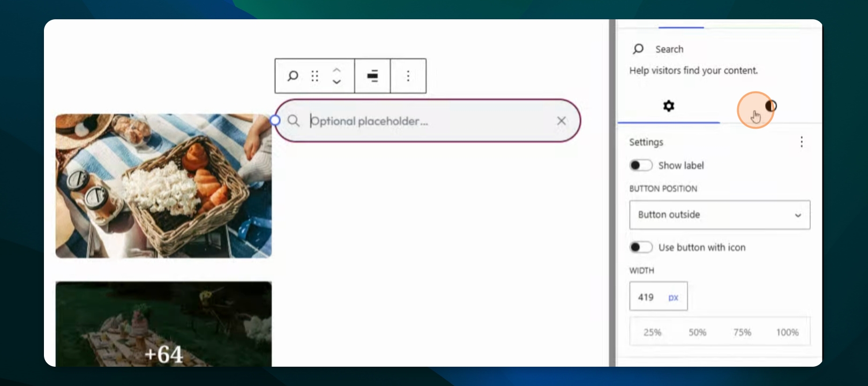Click the block drag handle dots icon
Image resolution: width=868 pixels, height=386 pixels.
pos(315,76)
